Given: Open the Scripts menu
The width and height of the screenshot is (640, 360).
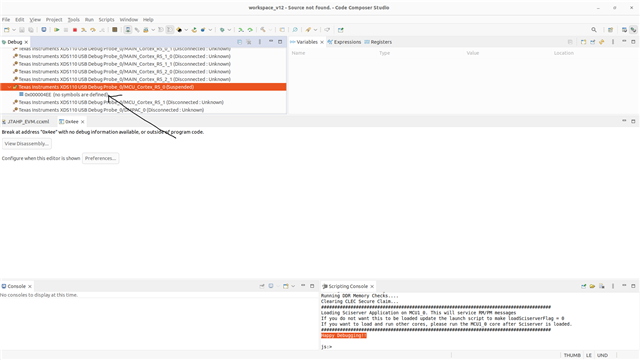Looking at the screenshot, I should click(x=107, y=20).
